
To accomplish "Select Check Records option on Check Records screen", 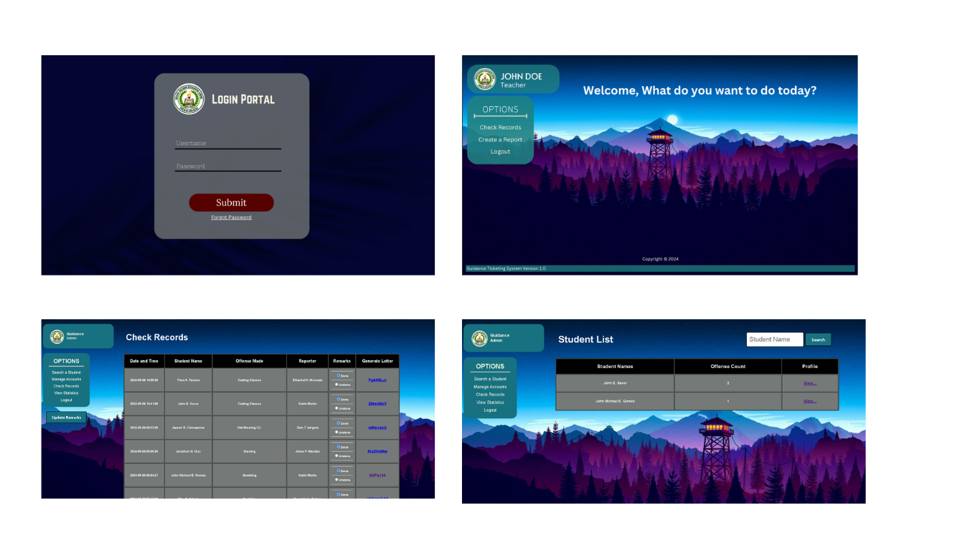I will tap(66, 386).
